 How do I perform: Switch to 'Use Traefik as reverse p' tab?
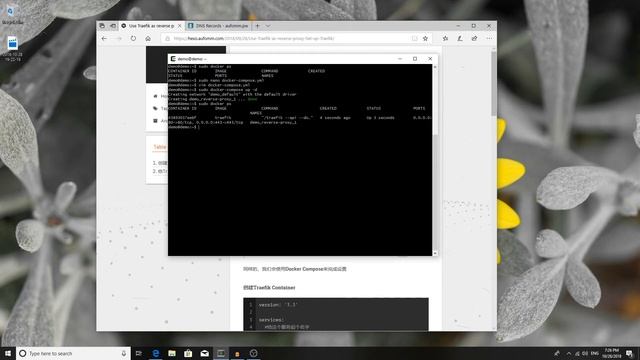(151, 26)
